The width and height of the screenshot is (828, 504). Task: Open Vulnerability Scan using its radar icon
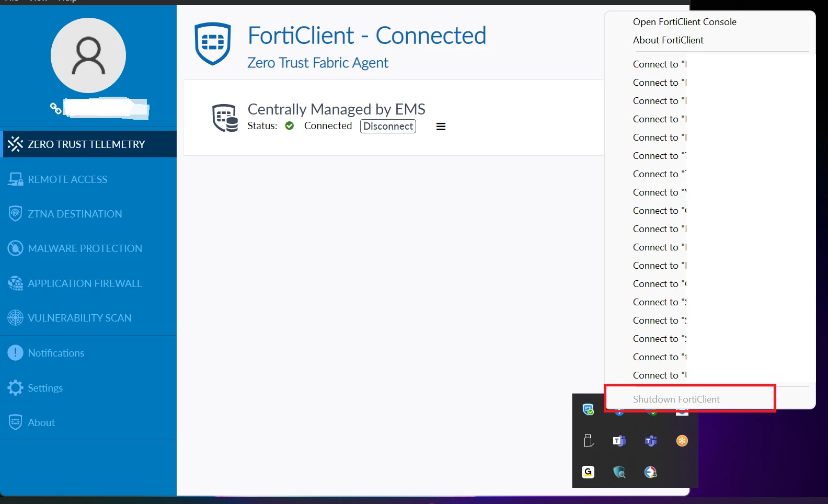15,318
